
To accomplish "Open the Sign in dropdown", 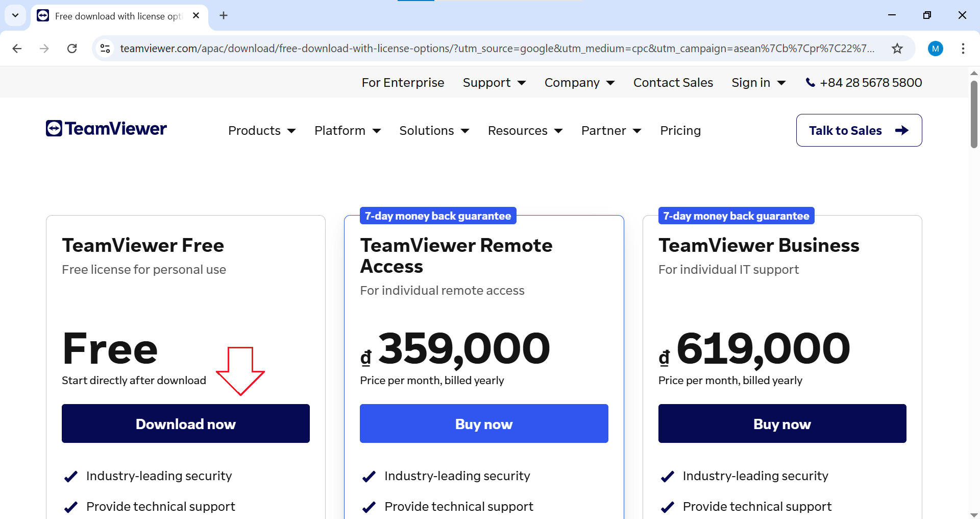I will coord(758,83).
